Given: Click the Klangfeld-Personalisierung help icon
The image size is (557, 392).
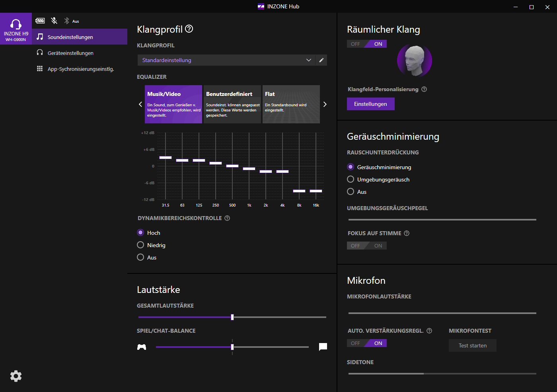Looking at the screenshot, I should (424, 89).
